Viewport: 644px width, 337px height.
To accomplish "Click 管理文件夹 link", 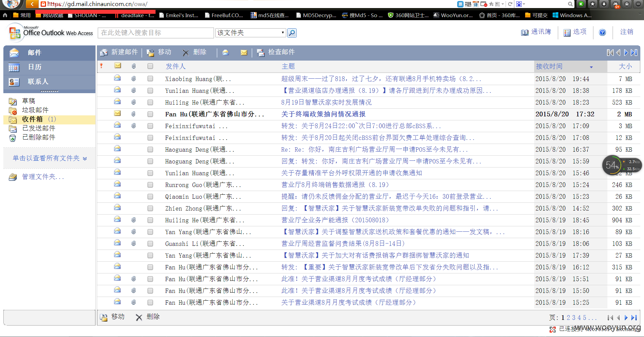I will click(43, 177).
